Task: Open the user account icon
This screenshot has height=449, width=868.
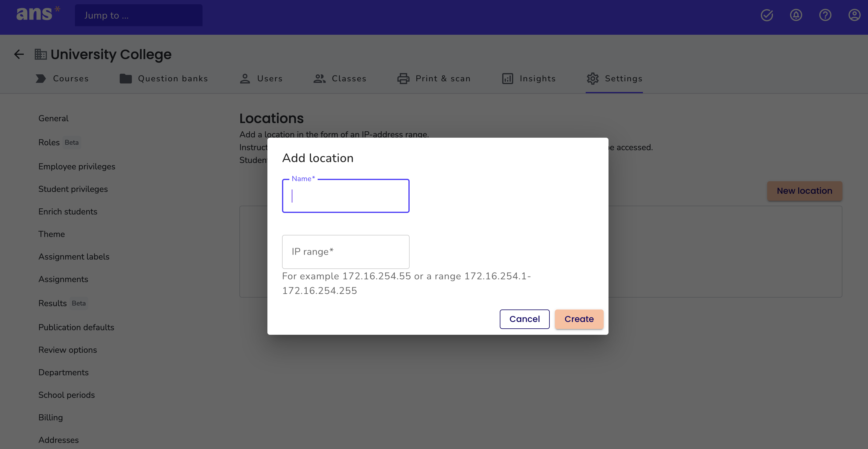Action: (x=854, y=15)
